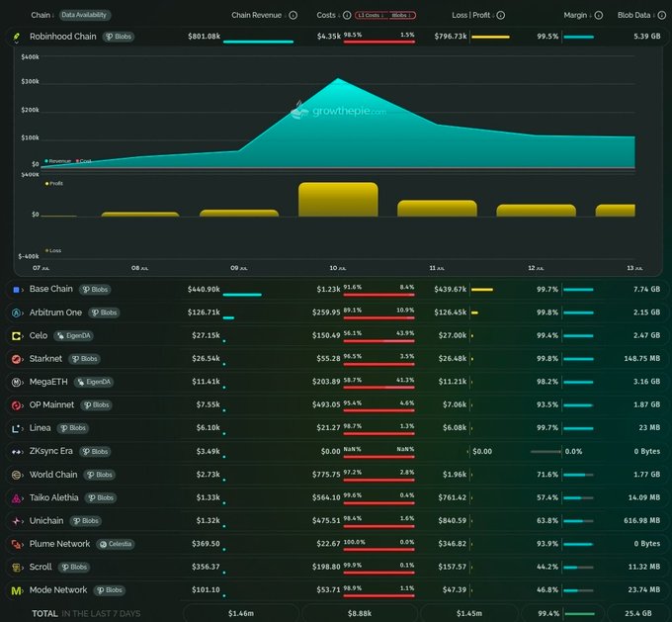The width and height of the screenshot is (672, 622).
Task: Click Linea logo icon
Action: click(16, 428)
